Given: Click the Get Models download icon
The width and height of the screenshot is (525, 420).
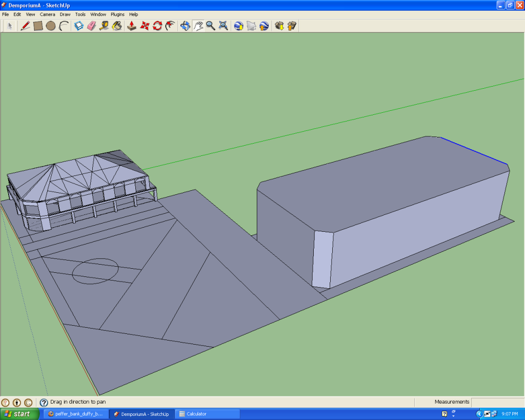Looking at the screenshot, I should pyautogui.click(x=279, y=26).
